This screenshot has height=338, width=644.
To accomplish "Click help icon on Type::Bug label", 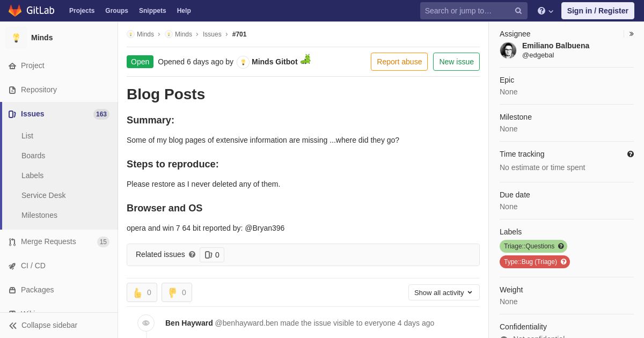I will (x=563, y=262).
